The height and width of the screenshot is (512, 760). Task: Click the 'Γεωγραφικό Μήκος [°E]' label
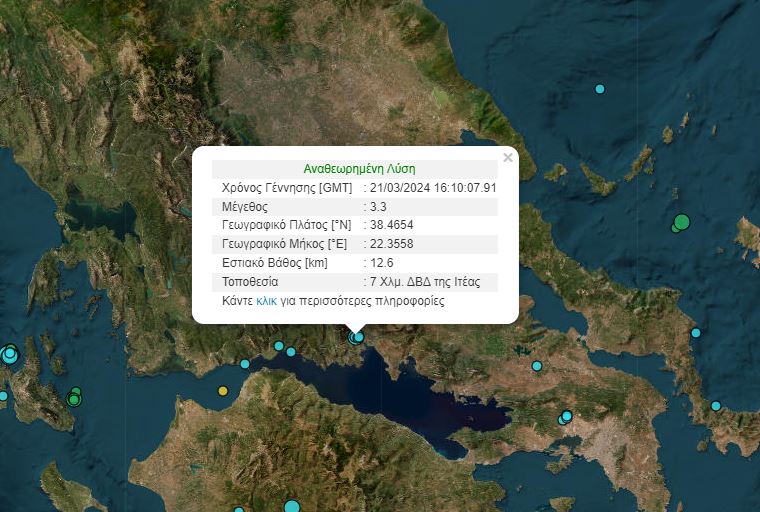click(x=285, y=244)
